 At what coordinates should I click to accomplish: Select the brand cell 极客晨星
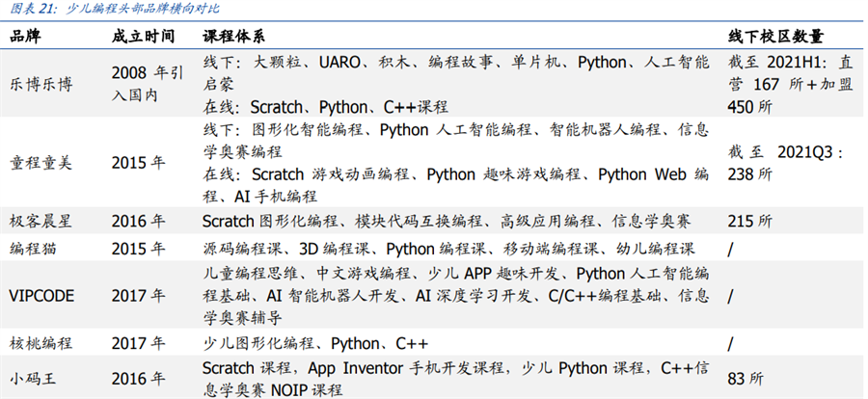click(x=41, y=222)
